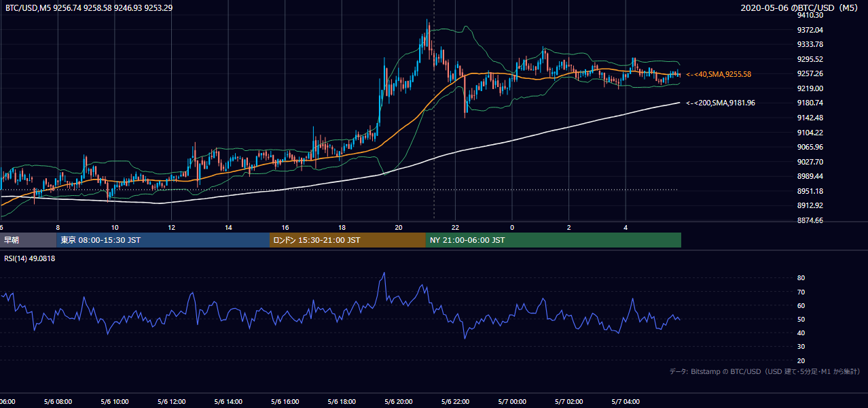Click the 5/7 00:00 time label
The height and width of the screenshot is (408, 868).
512,402
